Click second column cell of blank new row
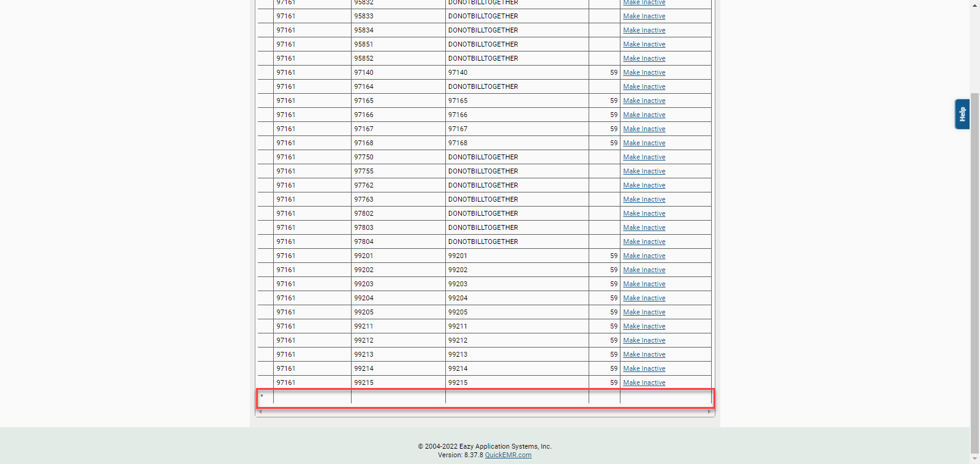980x464 pixels. 398,397
